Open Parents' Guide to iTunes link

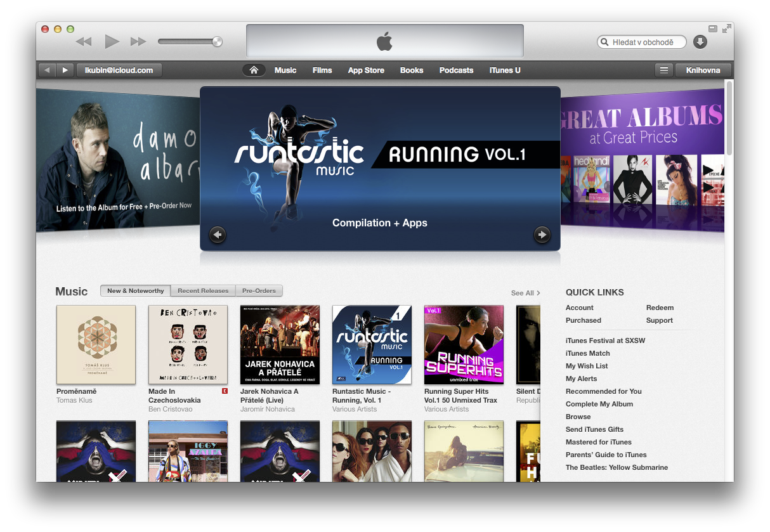[x=606, y=455]
